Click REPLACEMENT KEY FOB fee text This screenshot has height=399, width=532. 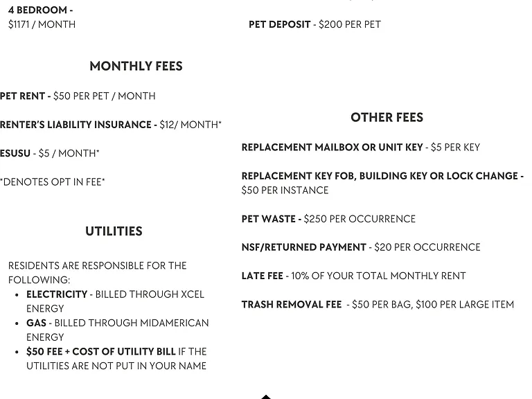point(382,176)
